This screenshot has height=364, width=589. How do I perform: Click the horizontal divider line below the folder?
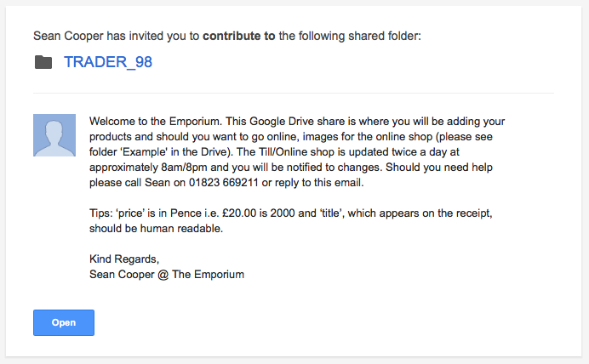point(294,93)
